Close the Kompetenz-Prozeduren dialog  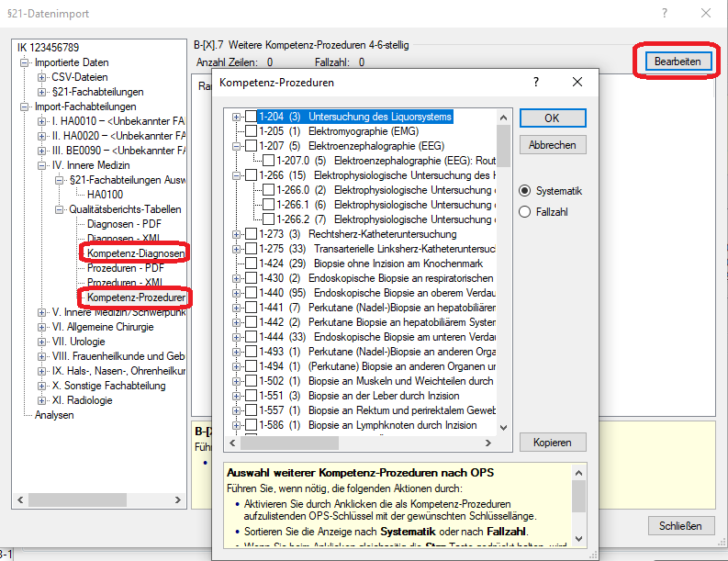(577, 83)
